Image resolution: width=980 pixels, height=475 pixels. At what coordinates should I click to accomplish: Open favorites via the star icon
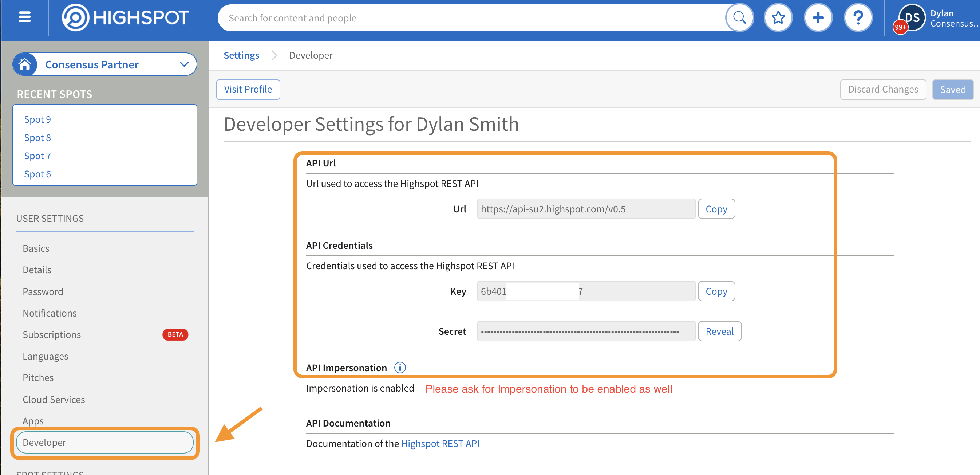tap(778, 17)
